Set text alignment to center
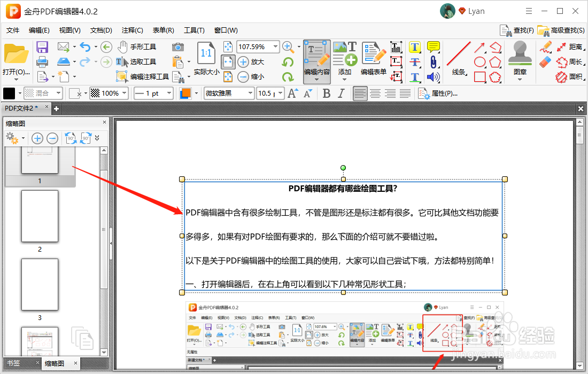 coord(375,93)
